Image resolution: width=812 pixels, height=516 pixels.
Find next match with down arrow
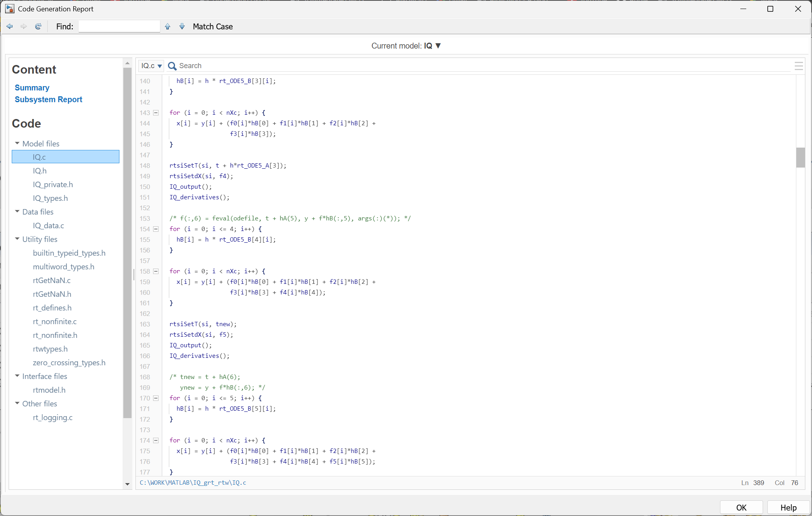pyautogui.click(x=182, y=27)
